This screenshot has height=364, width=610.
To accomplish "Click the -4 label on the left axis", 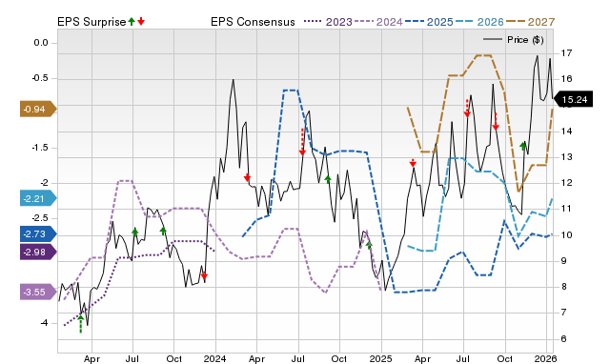I will (x=44, y=323).
